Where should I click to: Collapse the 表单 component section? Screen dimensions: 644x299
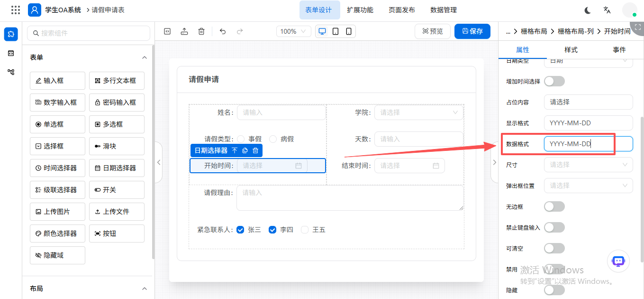tap(145, 57)
